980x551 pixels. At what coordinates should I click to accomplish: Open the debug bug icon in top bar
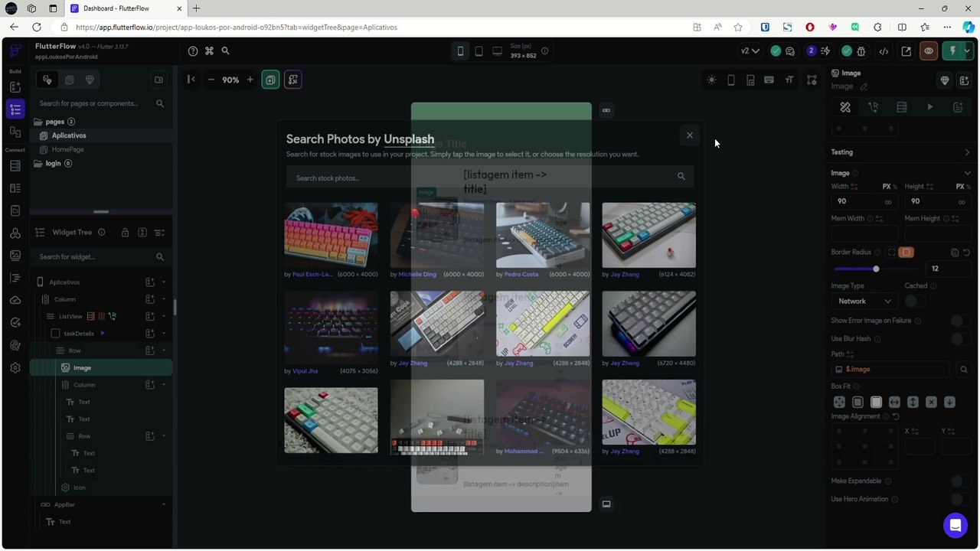861,51
